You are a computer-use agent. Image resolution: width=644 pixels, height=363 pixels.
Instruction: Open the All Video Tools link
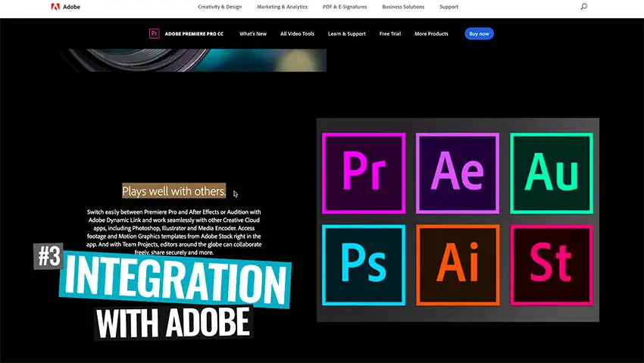click(297, 33)
